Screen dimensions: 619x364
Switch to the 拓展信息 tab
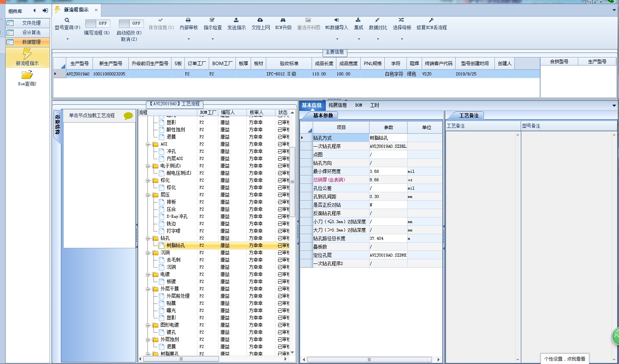[337, 105]
